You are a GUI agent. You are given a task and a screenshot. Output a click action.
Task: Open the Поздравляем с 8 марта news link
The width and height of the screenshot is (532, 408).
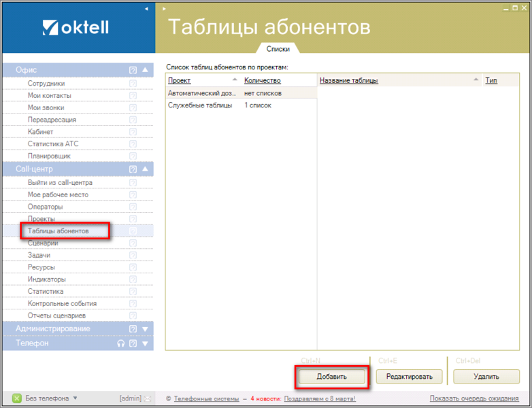click(x=320, y=399)
